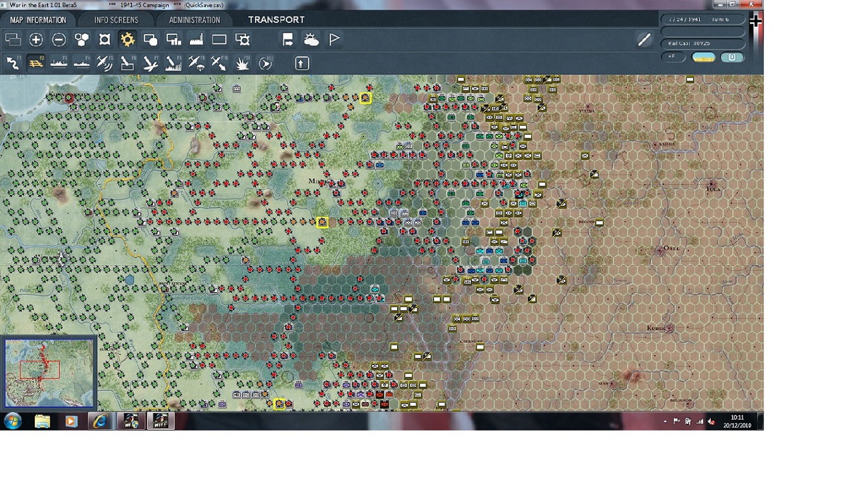Click the sky-and-ground weather pill indicator
Image resolution: width=868 pixels, height=489 pixels.
coord(703,57)
